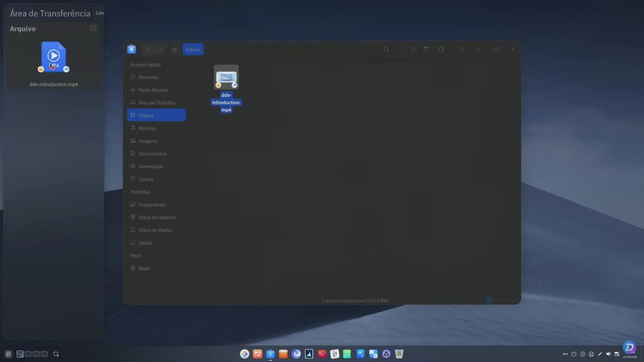
Task: Click Lim to clear the clipboard
Action: (100, 13)
